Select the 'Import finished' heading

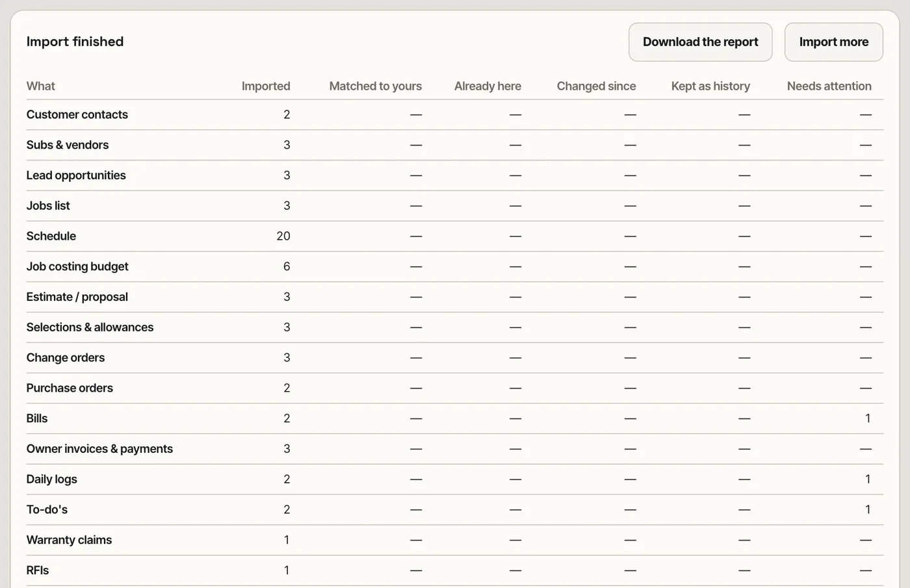75,42
